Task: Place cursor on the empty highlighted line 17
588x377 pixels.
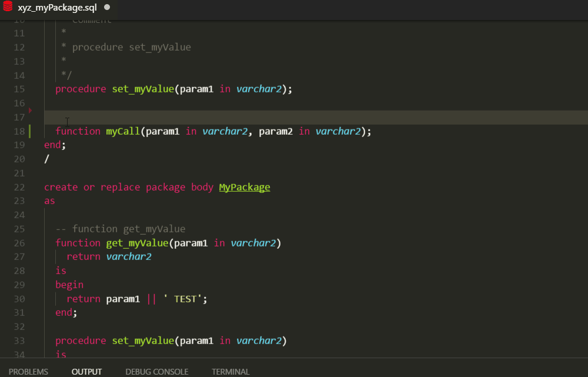Action: click(316, 118)
